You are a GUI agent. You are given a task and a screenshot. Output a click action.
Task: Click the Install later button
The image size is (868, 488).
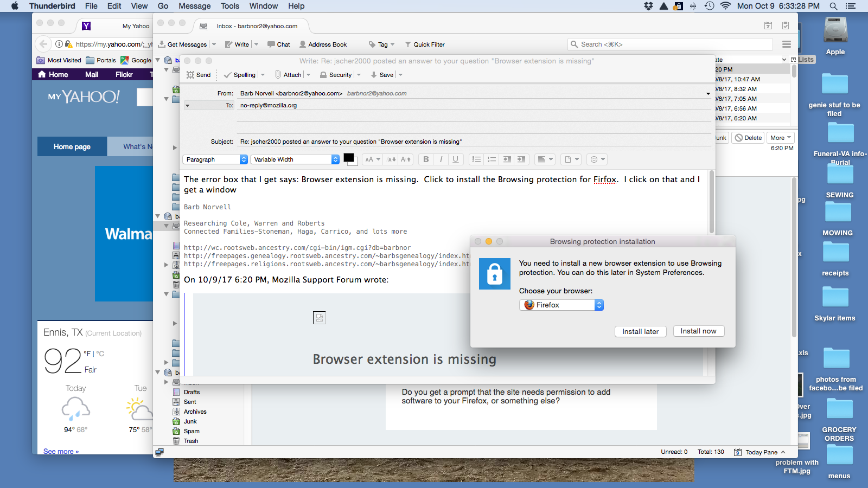pos(641,331)
